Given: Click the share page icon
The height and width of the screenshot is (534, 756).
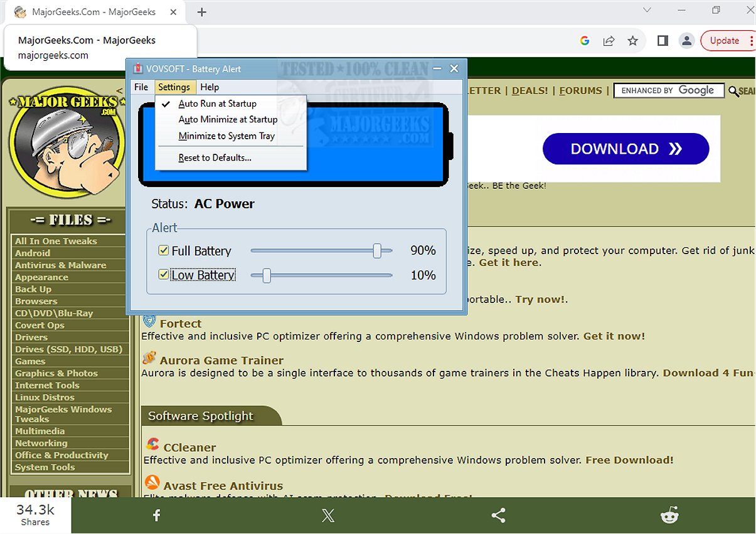Looking at the screenshot, I should tap(609, 41).
